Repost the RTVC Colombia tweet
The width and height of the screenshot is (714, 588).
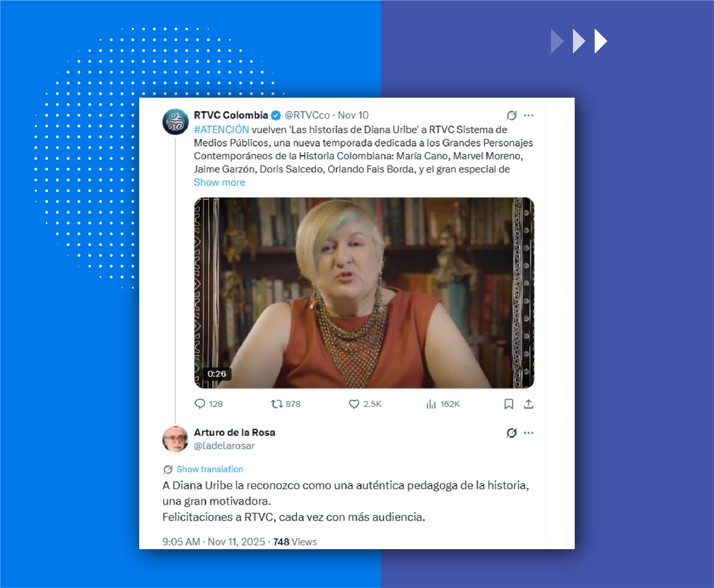[x=277, y=404]
